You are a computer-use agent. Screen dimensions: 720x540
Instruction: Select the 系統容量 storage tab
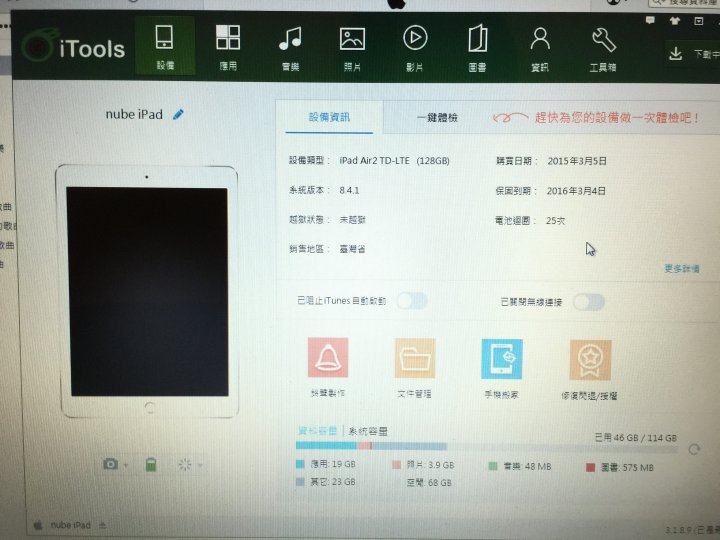(368, 431)
